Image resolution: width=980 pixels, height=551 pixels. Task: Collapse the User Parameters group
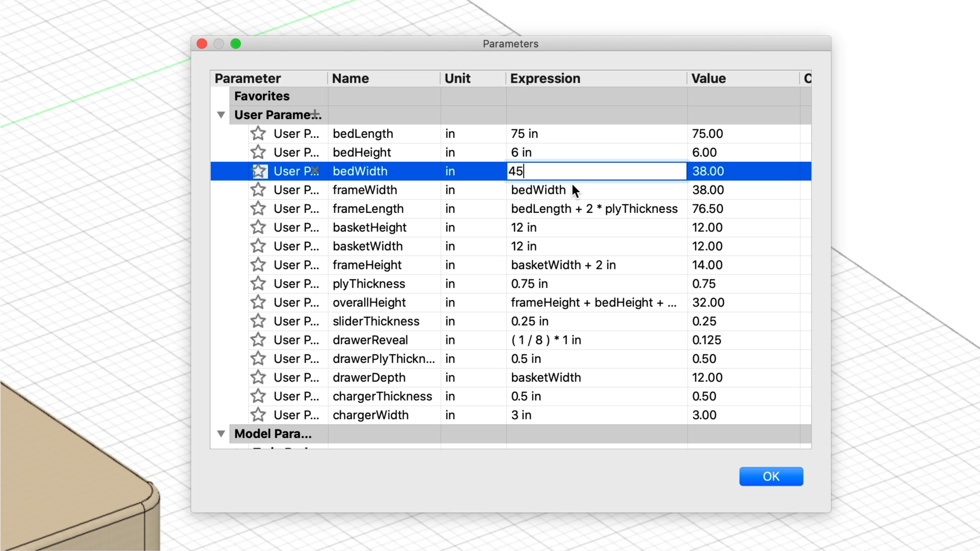pyautogui.click(x=221, y=115)
